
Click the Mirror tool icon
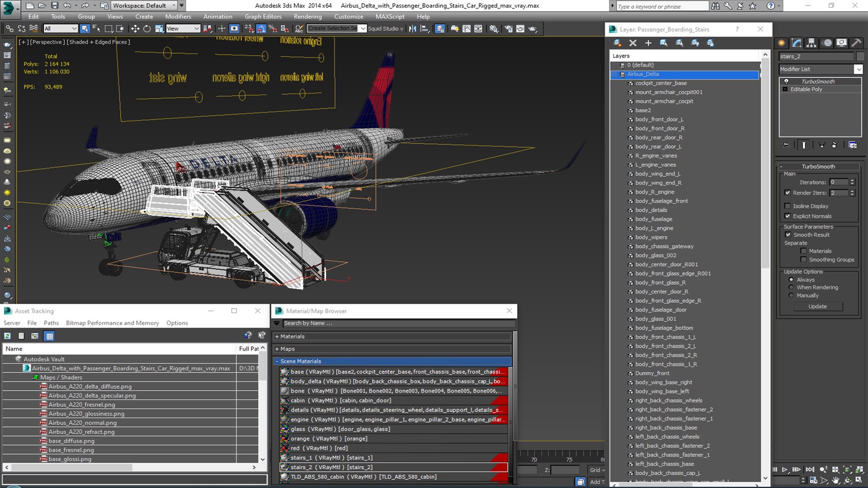[413, 28]
